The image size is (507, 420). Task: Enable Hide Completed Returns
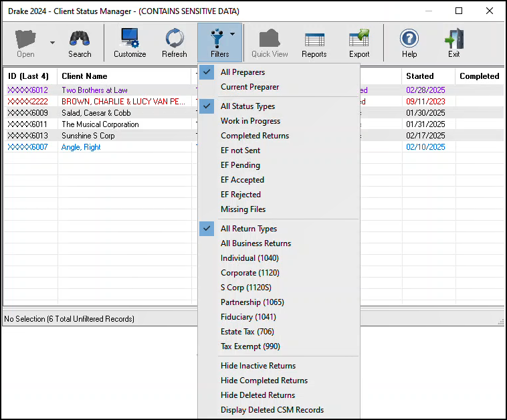[x=279, y=381]
